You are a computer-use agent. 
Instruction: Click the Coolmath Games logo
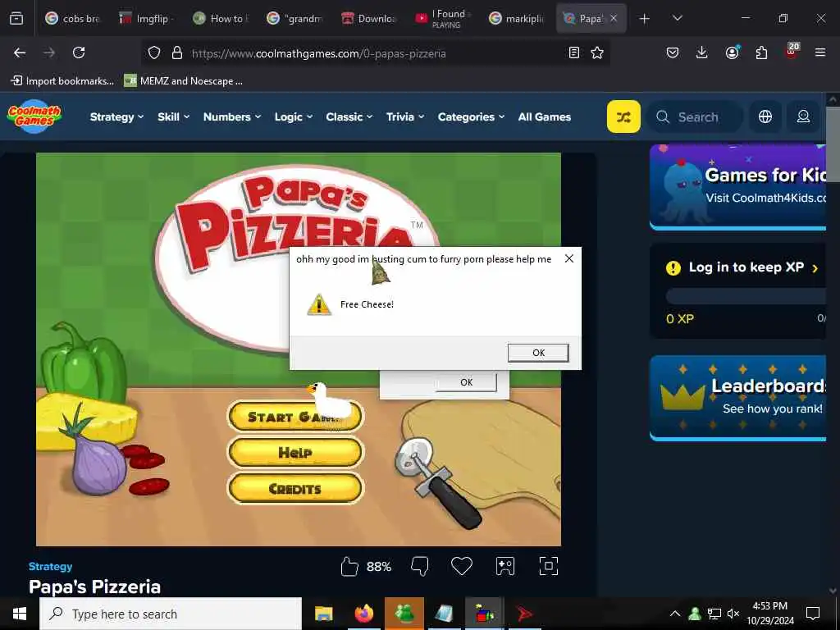point(34,116)
